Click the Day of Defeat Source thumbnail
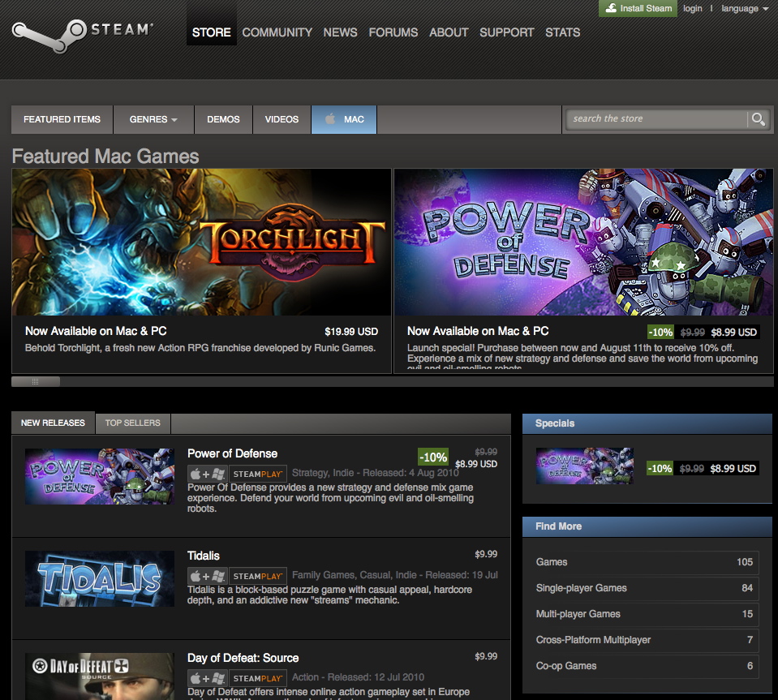 [100, 676]
